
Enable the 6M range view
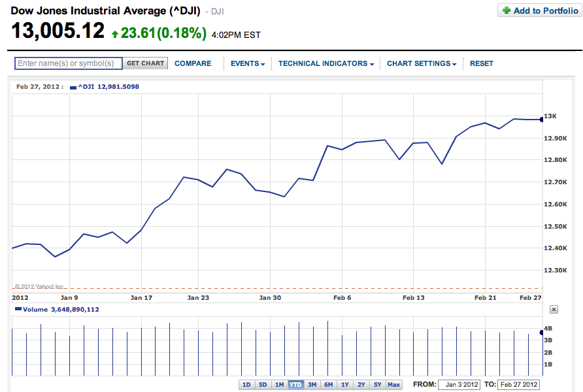329,385
